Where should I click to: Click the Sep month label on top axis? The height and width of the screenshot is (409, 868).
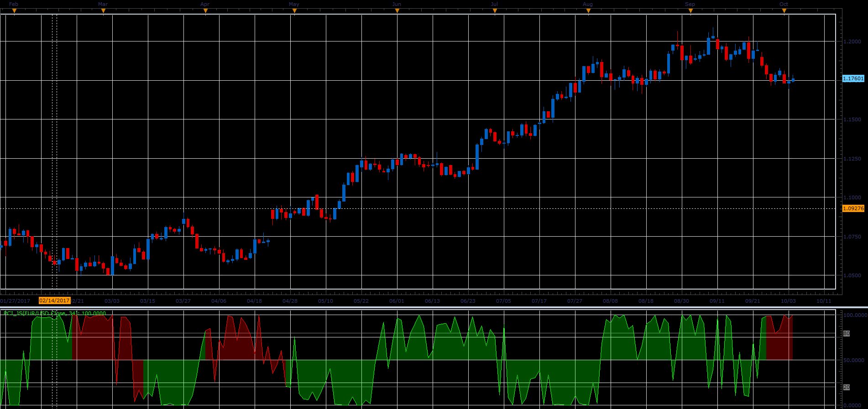click(x=690, y=4)
